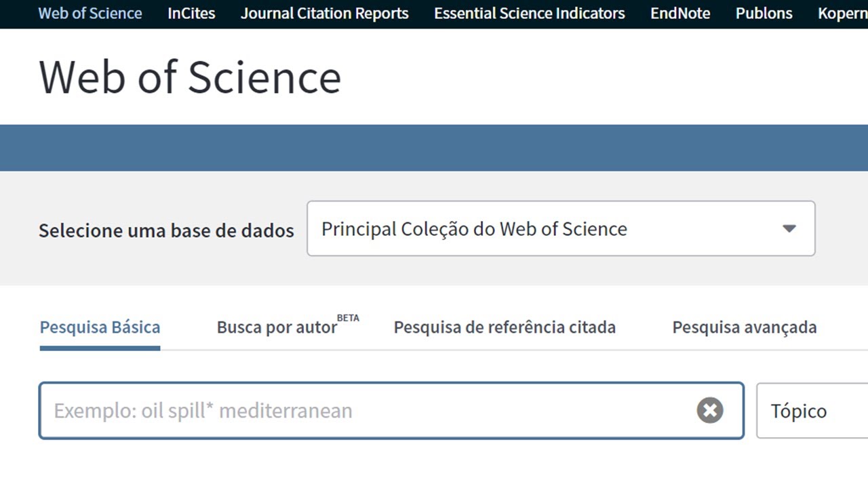Click the Selecione uma base de dados label
Screen dimensions: 868x488
tap(166, 230)
